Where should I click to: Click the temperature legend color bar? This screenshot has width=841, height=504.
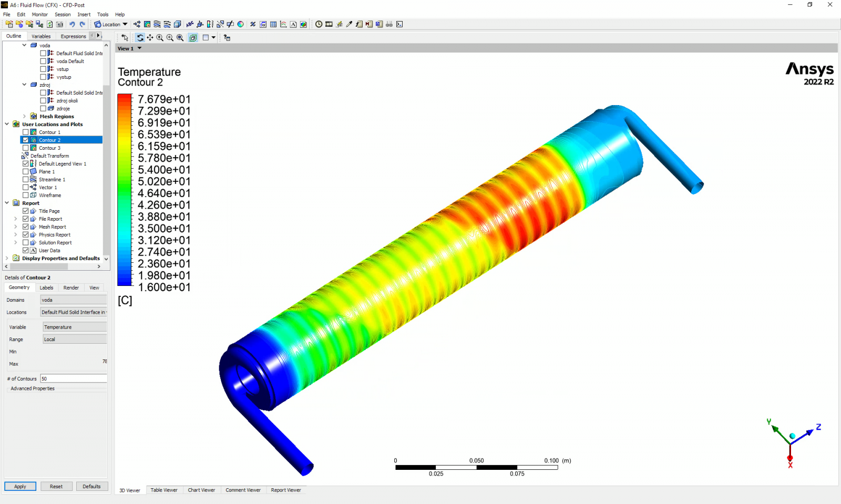tap(125, 190)
